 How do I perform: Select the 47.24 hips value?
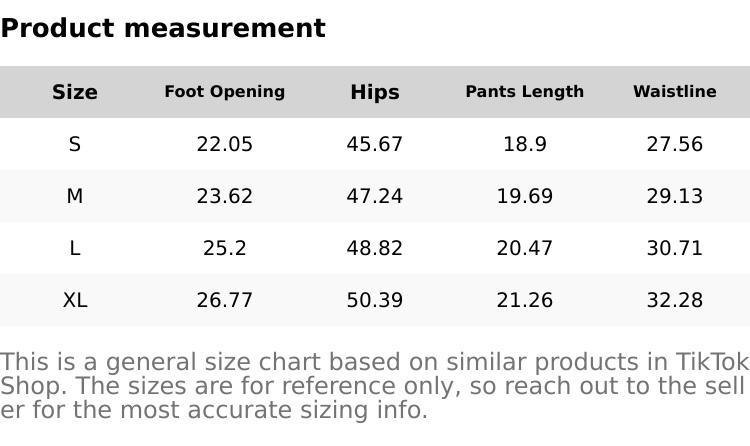coord(375,196)
